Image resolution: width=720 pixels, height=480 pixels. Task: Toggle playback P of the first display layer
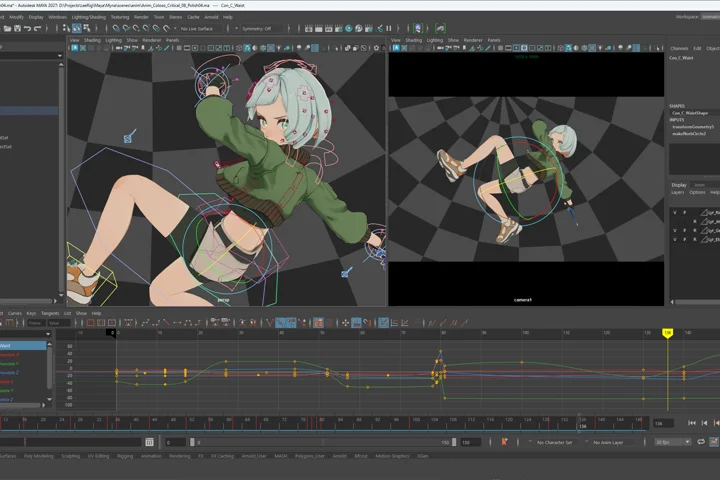click(x=685, y=213)
